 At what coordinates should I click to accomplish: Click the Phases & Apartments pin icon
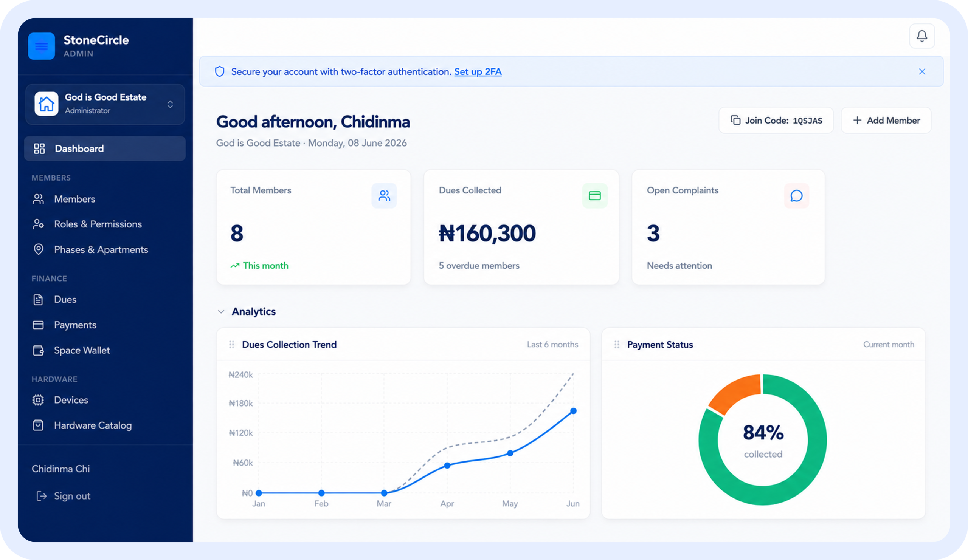click(x=39, y=249)
